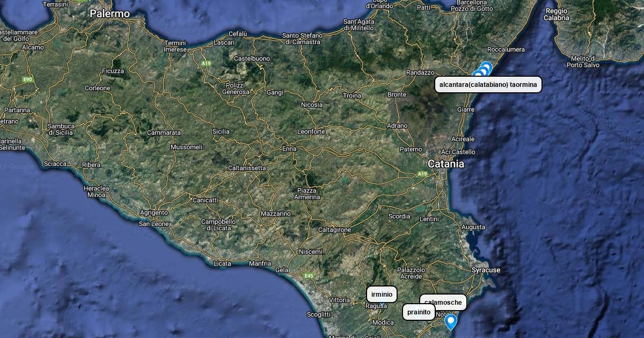The height and width of the screenshot is (338, 644).
Task: Click the Castelbuono town label
Action: [252, 58]
